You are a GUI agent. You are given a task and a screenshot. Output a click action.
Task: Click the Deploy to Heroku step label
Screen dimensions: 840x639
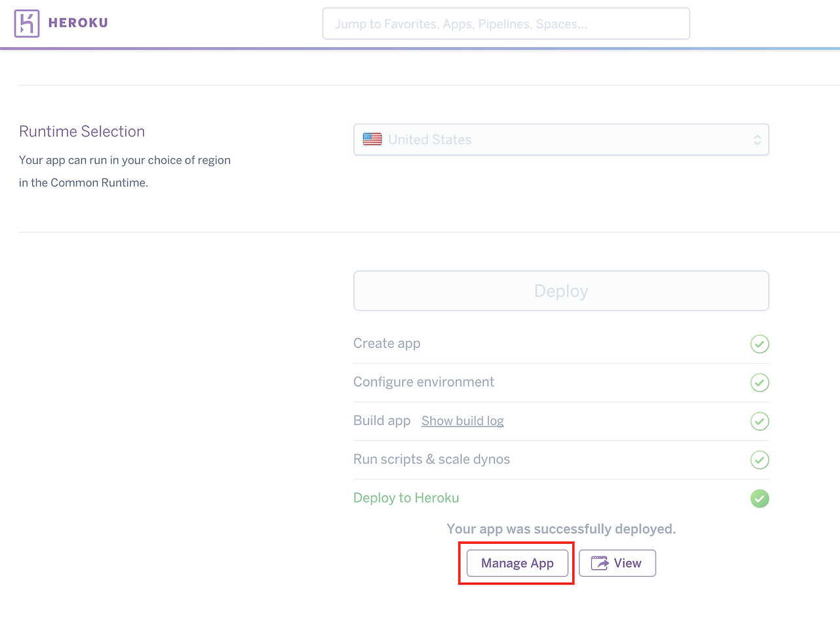406,497
